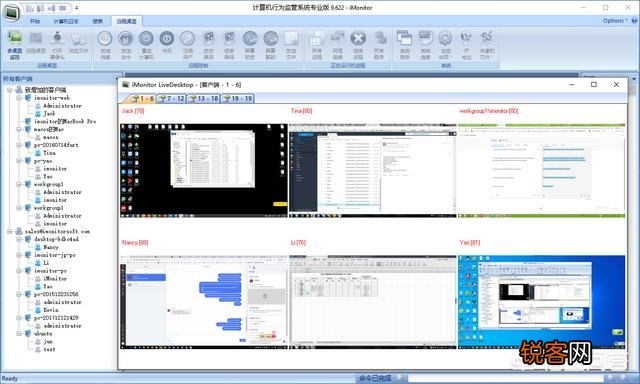
Task: Select iMonitor user under imonitor-pc
Action: coord(55,278)
